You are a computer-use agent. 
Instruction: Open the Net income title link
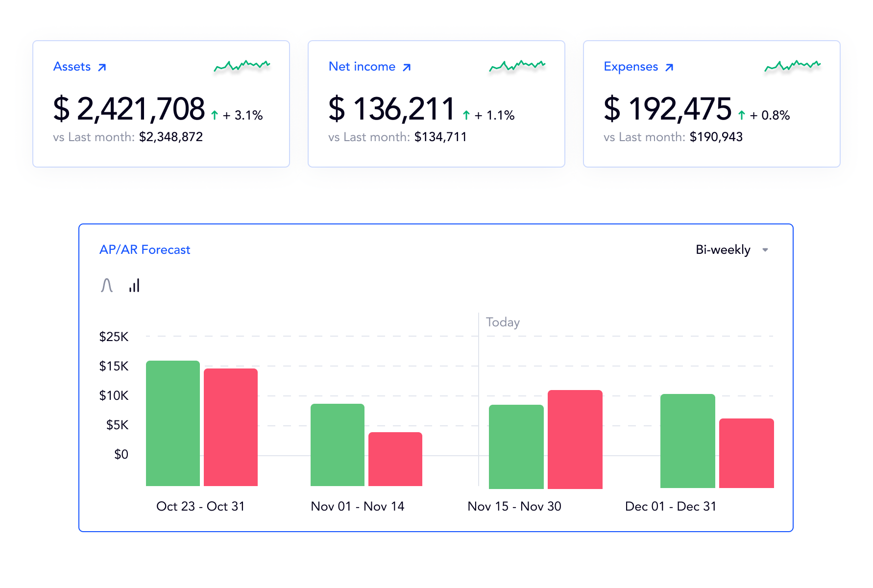click(362, 67)
